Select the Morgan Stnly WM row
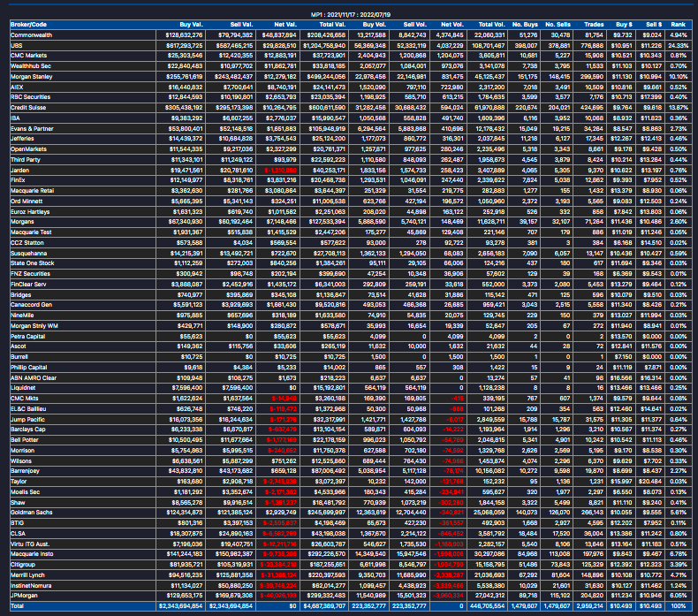The width and height of the screenshot is (698, 616). pos(351,326)
